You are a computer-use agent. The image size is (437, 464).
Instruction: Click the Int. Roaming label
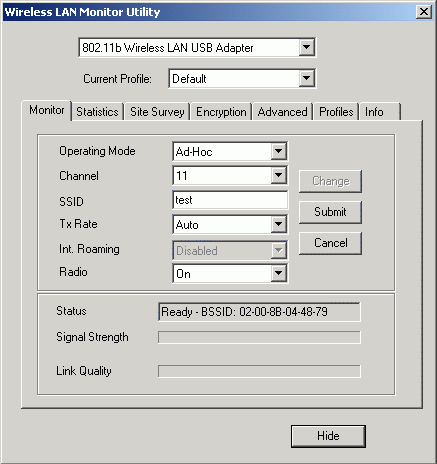click(x=89, y=249)
